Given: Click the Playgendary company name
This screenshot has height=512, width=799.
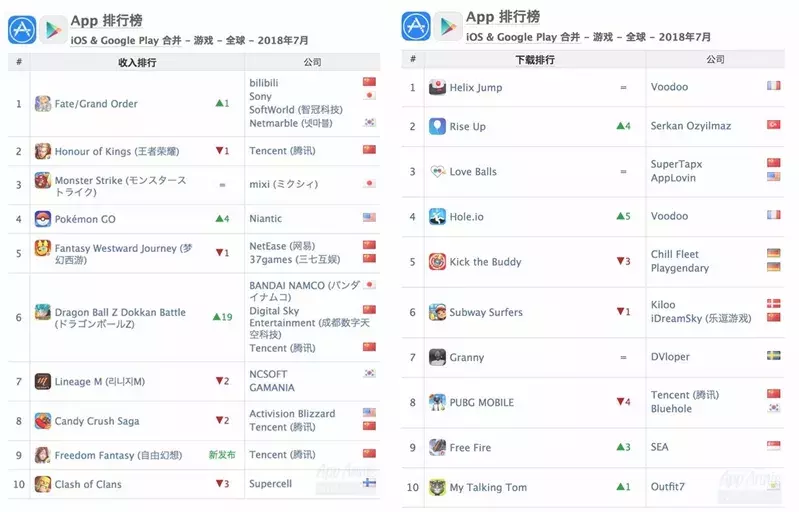Looking at the screenshot, I should [680, 268].
